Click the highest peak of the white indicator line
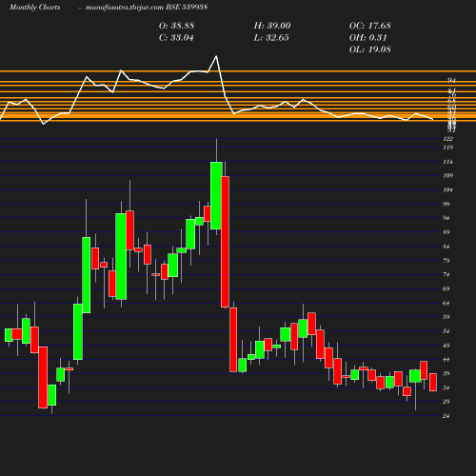The height and width of the screenshot is (476, 476). coord(216,56)
